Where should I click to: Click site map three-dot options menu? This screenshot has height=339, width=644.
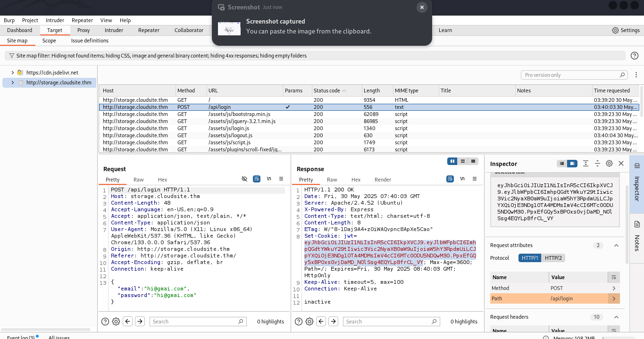tap(636, 75)
